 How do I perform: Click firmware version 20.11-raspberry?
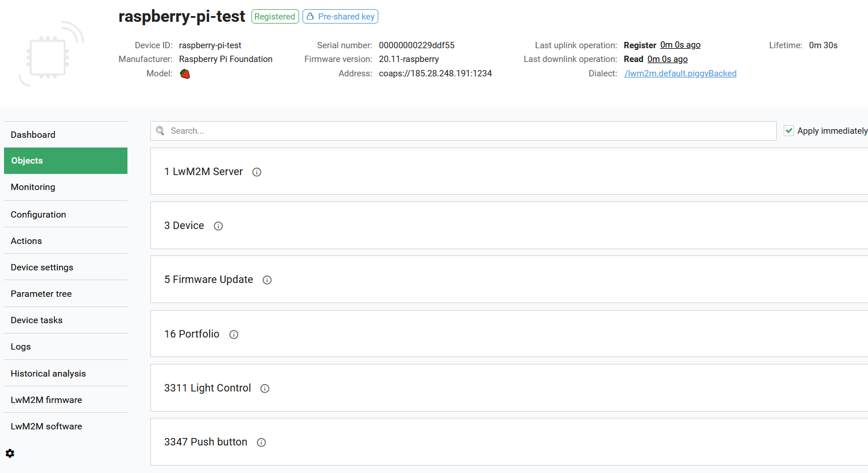pyautogui.click(x=409, y=59)
